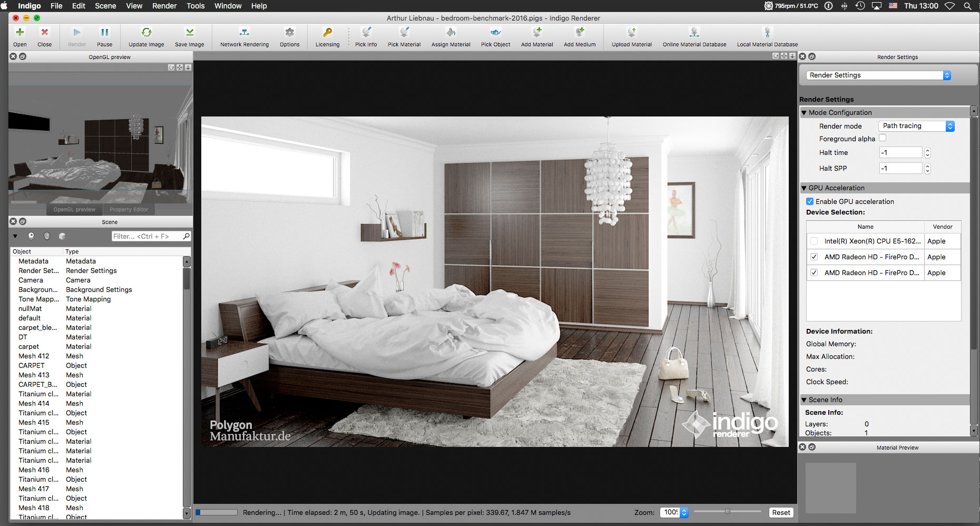The image size is (980, 526).
Task: Collapse the Mode Configuration section
Action: tap(804, 112)
